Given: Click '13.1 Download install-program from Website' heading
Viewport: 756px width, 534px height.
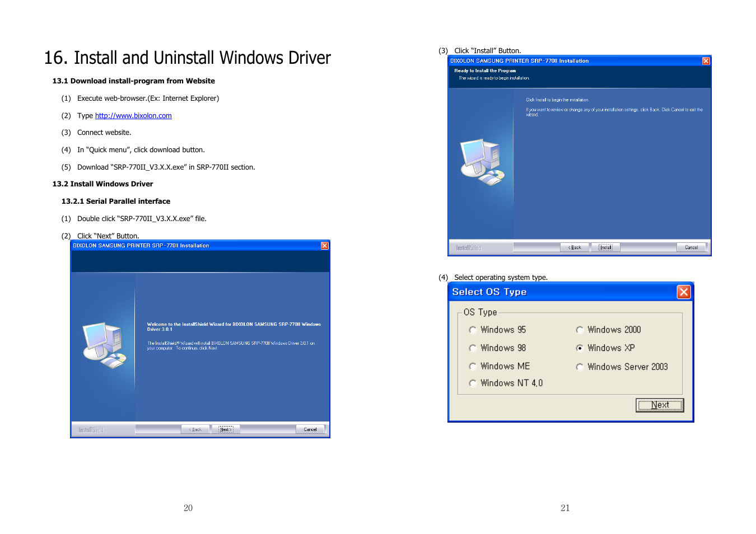Looking at the screenshot, I should click(x=134, y=81).
